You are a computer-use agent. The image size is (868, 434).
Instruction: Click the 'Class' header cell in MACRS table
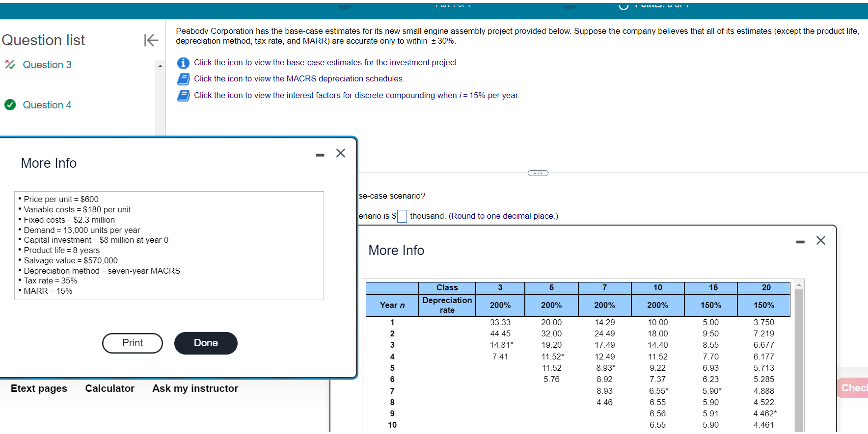click(447, 288)
